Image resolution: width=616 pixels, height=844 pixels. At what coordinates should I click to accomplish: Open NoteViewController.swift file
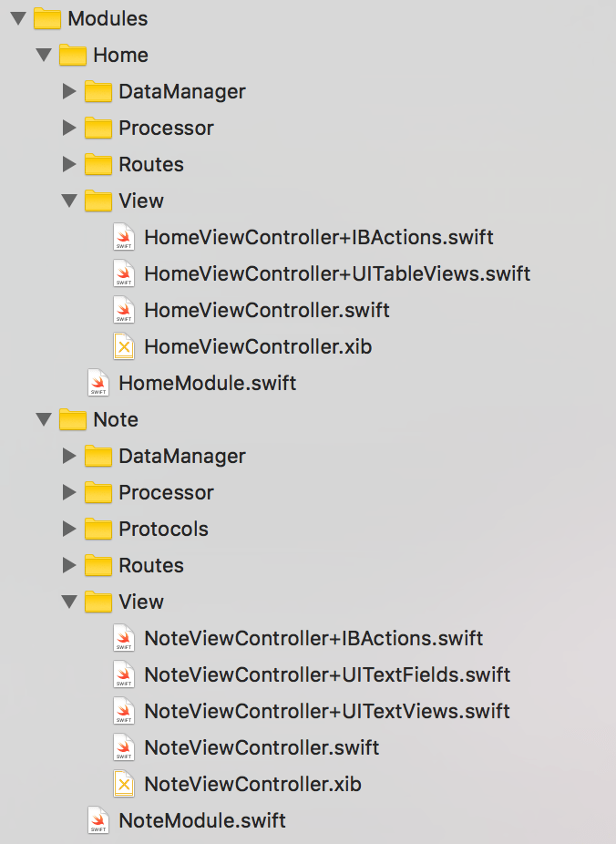click(261, 747)
